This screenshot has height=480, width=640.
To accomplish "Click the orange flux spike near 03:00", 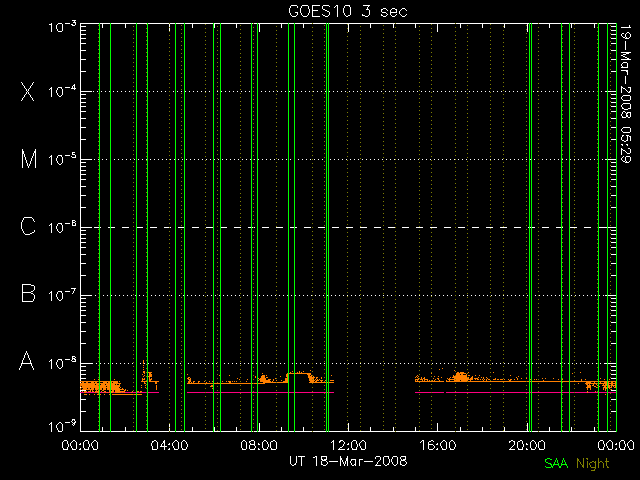I will coord(144,375).
